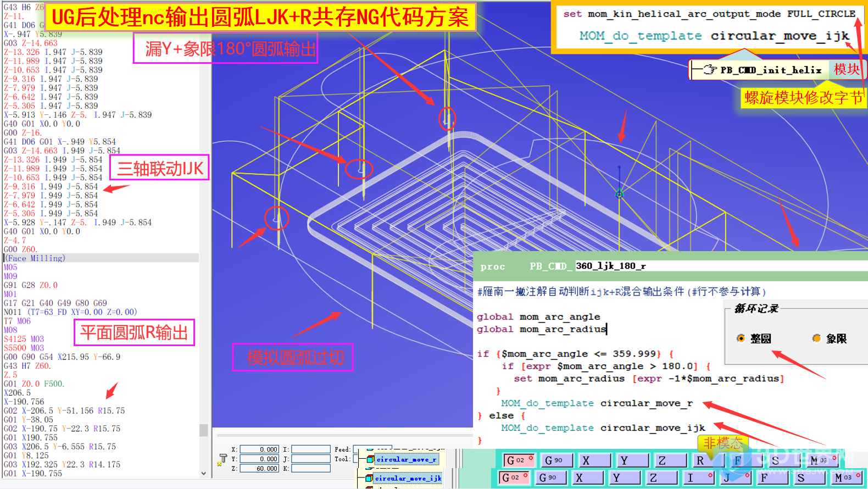Click the line G03 X206.5 Y-6.555 R15.75

tap(60, 447)
